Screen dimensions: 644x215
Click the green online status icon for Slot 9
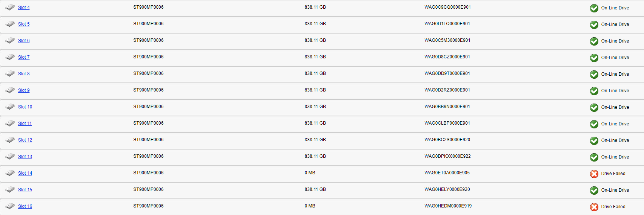click(x=594, y=91)
